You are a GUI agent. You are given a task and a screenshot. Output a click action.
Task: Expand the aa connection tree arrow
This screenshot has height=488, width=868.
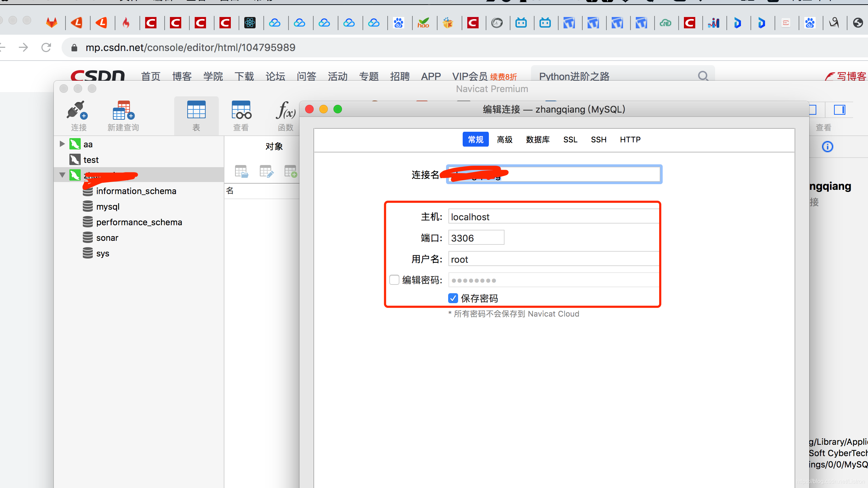click(x=62, y=144)
